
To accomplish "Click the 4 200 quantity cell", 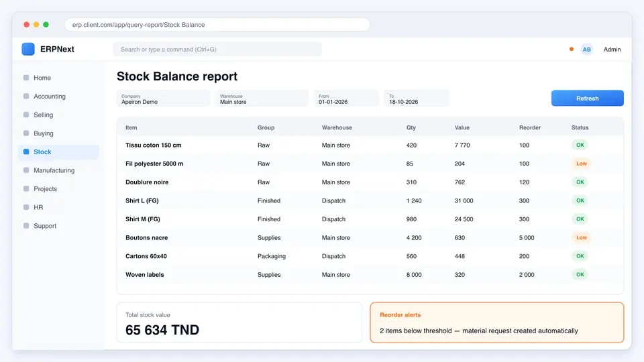I will point(414,237).
